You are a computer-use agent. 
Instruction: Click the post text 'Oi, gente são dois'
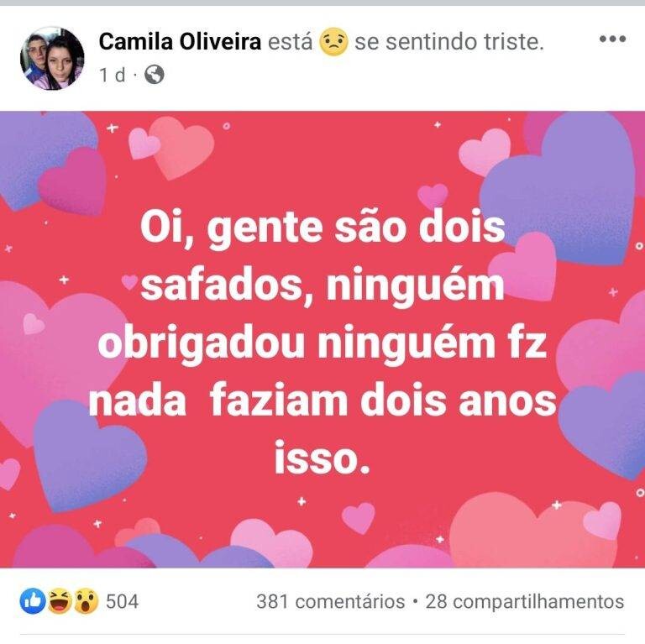(322, 228)
